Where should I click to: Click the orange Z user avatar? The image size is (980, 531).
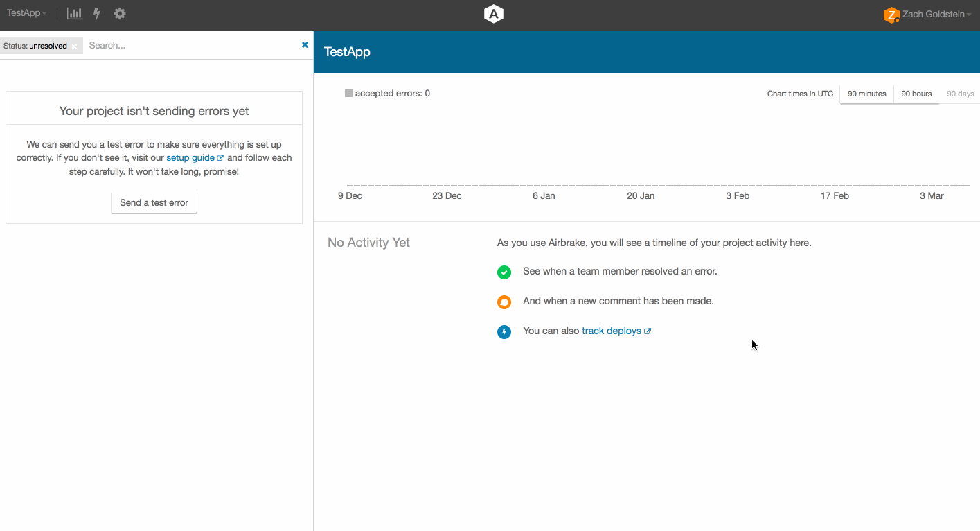click(891, 15)
